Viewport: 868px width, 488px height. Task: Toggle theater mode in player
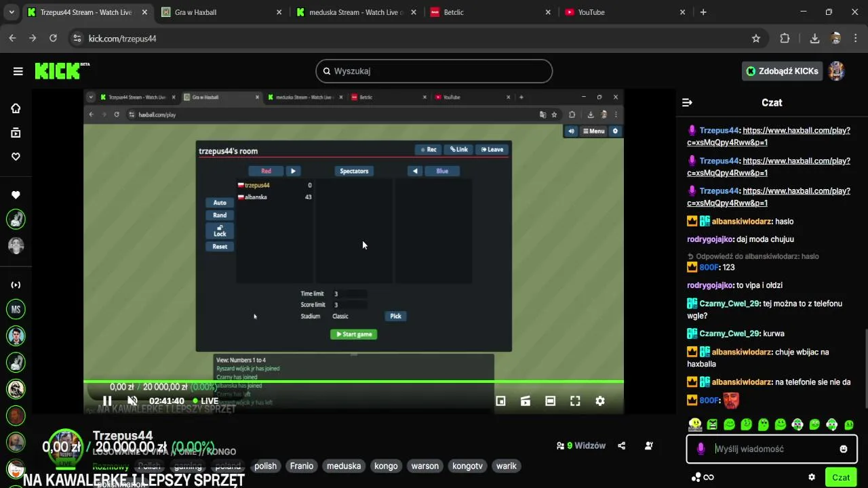tap(551, 401)
